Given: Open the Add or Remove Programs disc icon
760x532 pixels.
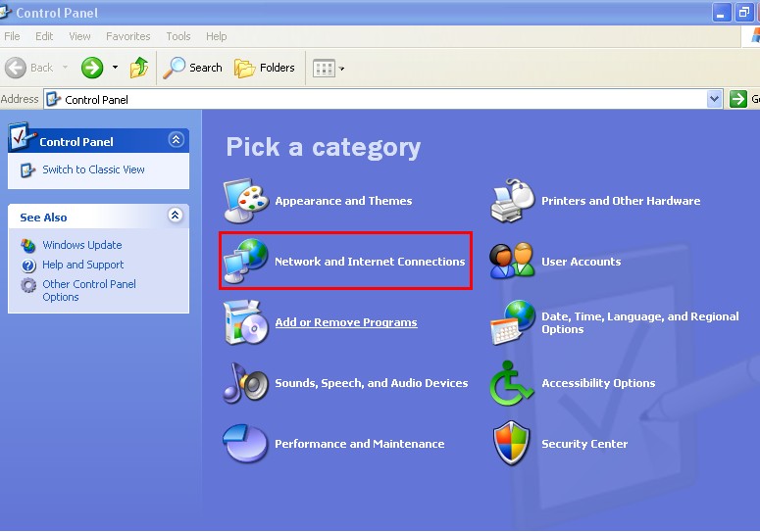Looking at the screenshot, I should pos(246,322).
